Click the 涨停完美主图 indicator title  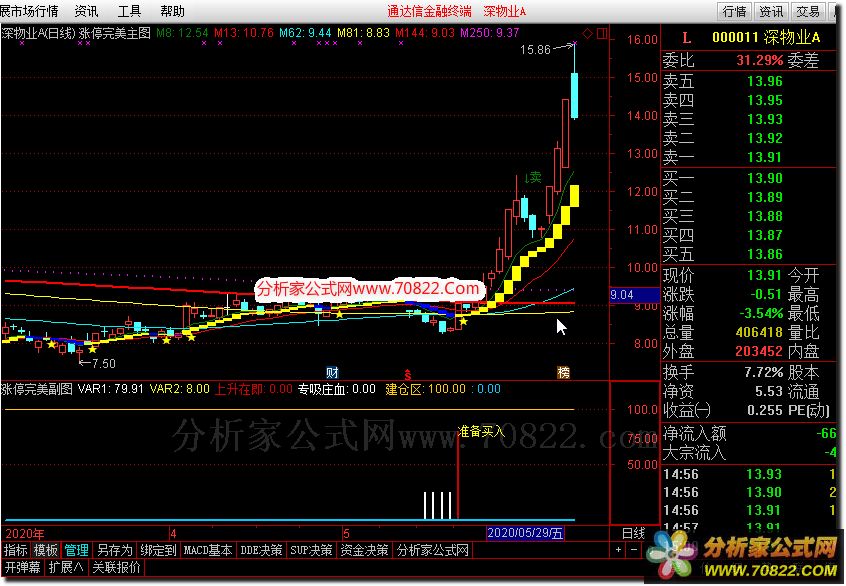114,33
